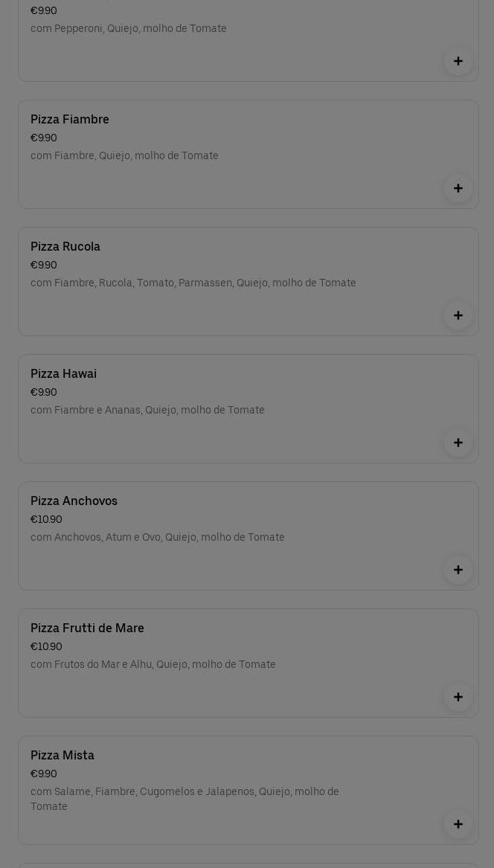Open the Pizza Mista item title
494x868 pixels.
62,756
